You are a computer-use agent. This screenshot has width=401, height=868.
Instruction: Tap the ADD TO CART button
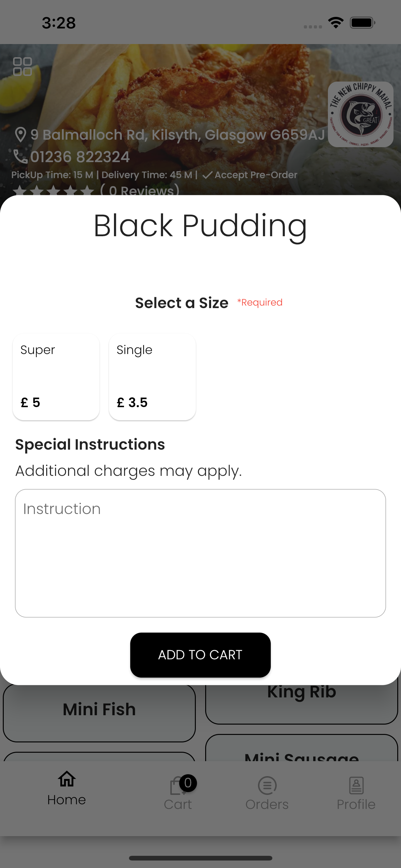click(x=200, y=655)
